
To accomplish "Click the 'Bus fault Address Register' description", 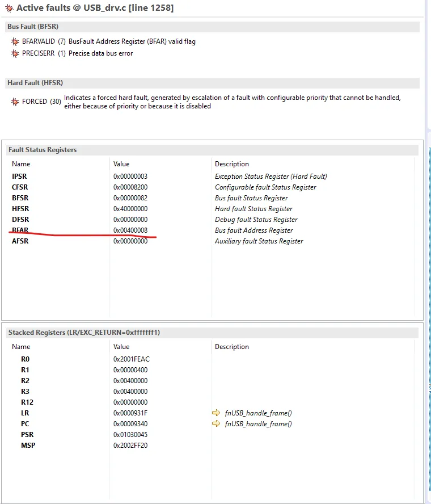I will tap(254, 230).
